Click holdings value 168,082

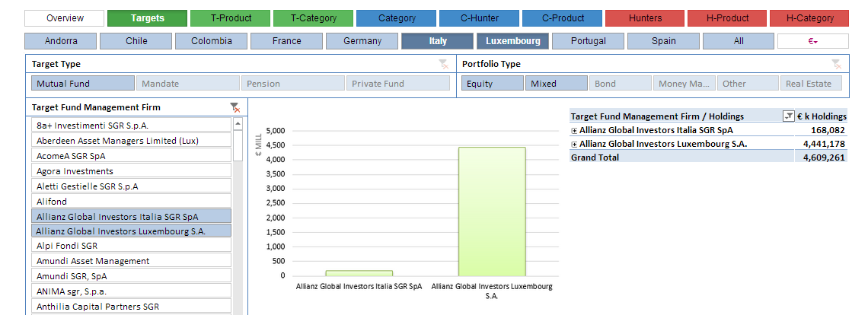coord(829,130)
